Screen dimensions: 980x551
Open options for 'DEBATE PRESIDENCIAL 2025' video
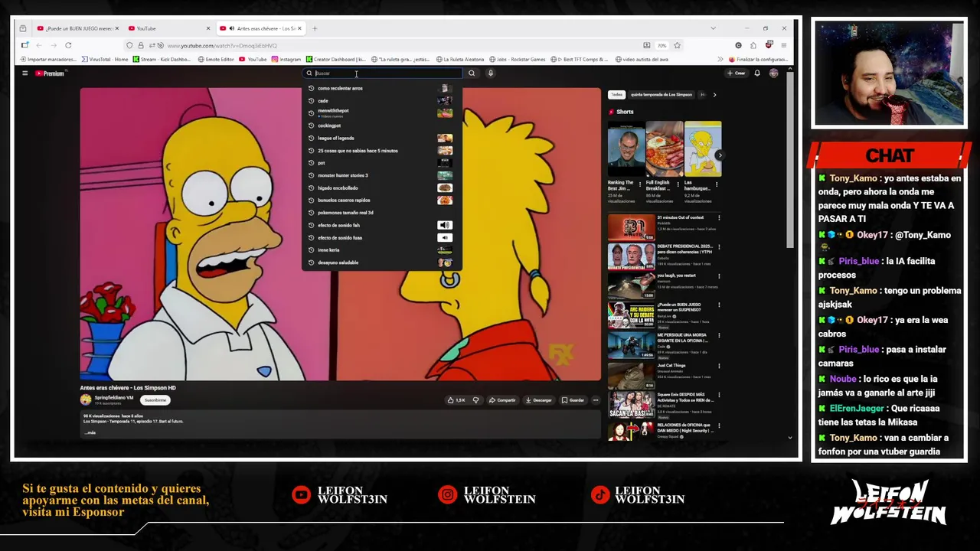coord(719,248)
